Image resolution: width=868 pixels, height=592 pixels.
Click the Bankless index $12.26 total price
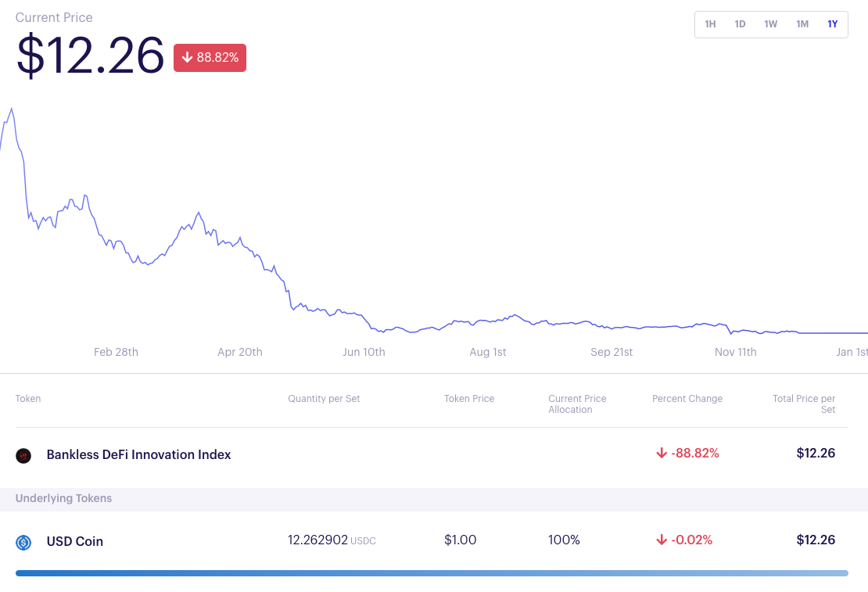[x=816, y=453]
